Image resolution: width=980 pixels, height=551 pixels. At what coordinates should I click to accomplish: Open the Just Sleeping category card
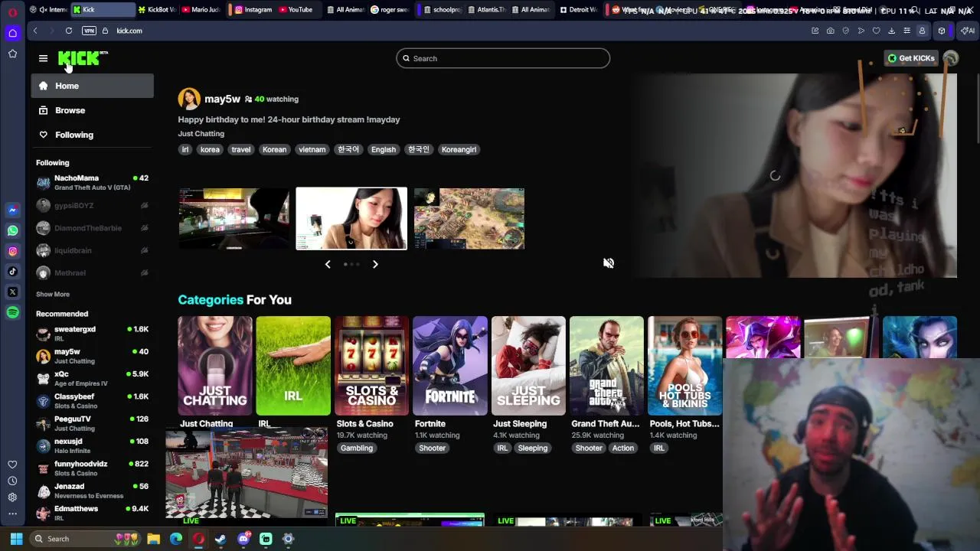coord(528,366)
